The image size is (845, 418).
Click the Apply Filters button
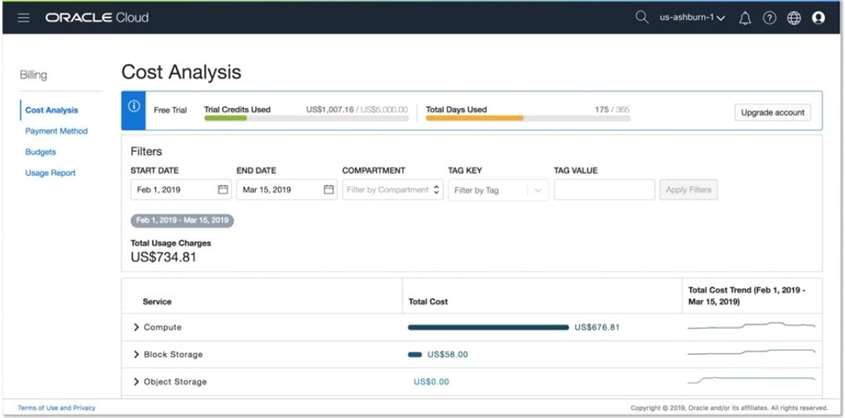689,190
